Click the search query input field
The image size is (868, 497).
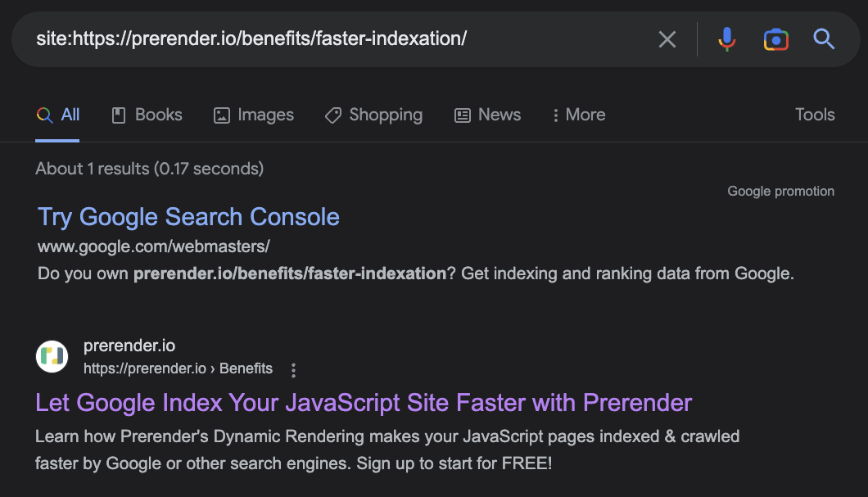pos(328,39)
